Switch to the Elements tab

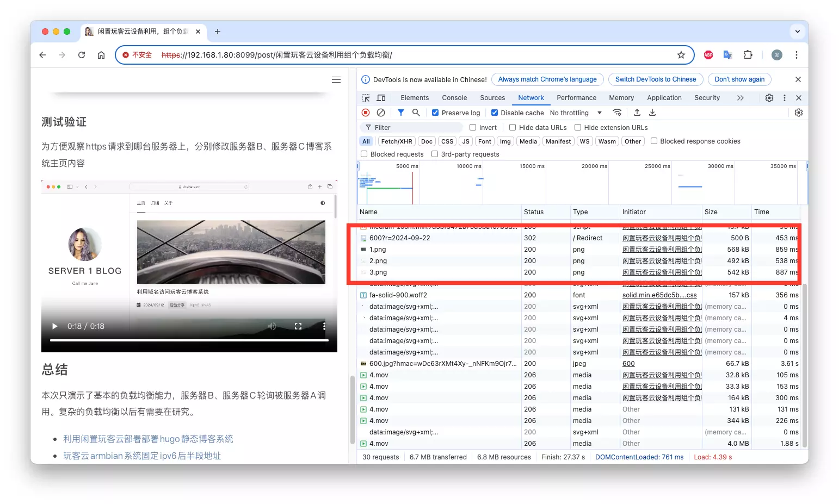coord(415,98)
